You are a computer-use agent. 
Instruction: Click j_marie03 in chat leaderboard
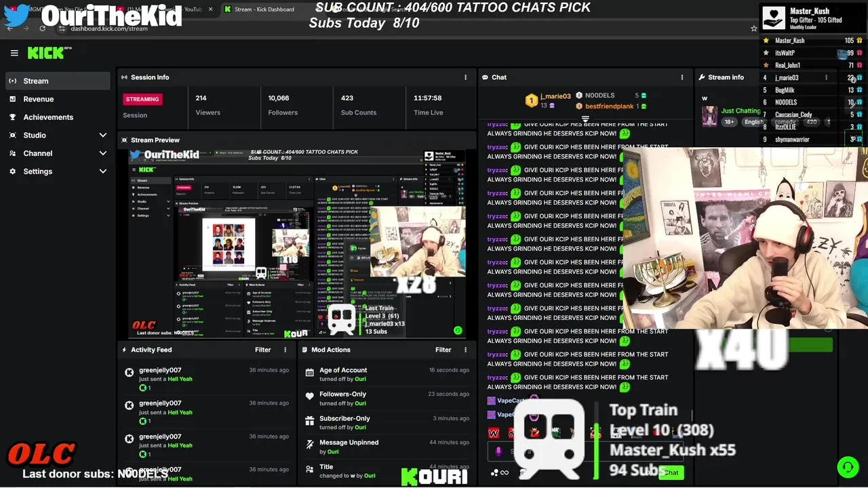pos(555,96)
